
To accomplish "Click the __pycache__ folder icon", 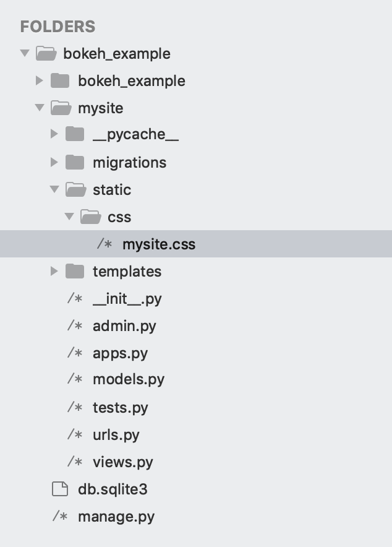I will (x=75, y=135).
